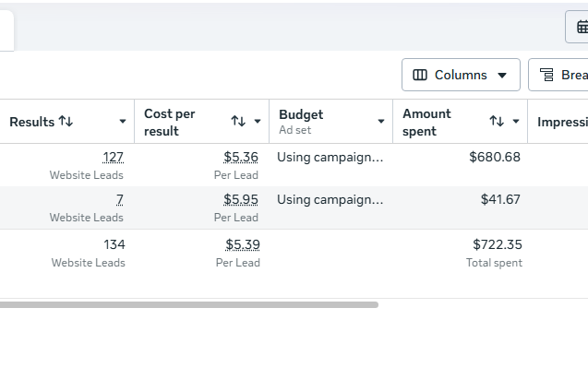Image resolution: width=588 pixels, height=391 pixels.
Task: Click the Breakdown icon
Action: [x=546, y=75]
